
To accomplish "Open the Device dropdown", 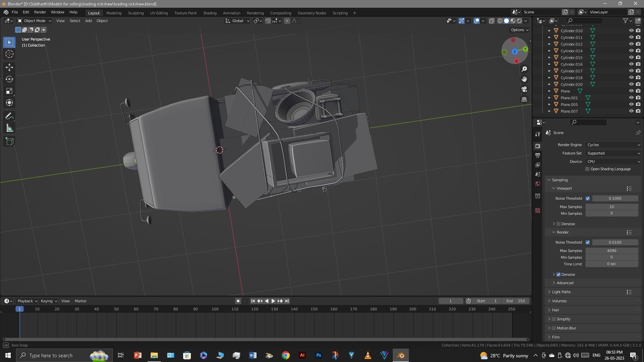I will coord(613,162).
